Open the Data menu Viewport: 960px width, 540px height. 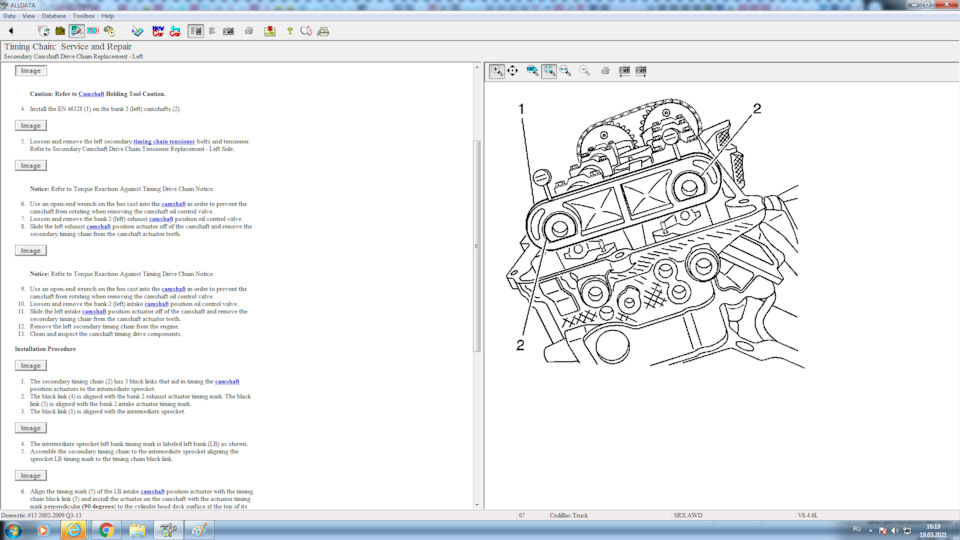(x=9, y=16)
